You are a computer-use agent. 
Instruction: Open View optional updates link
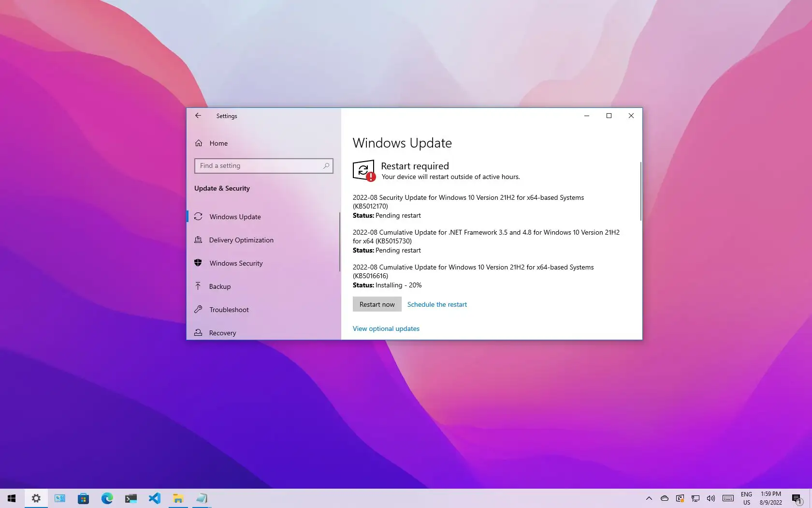tap(386, 329)
